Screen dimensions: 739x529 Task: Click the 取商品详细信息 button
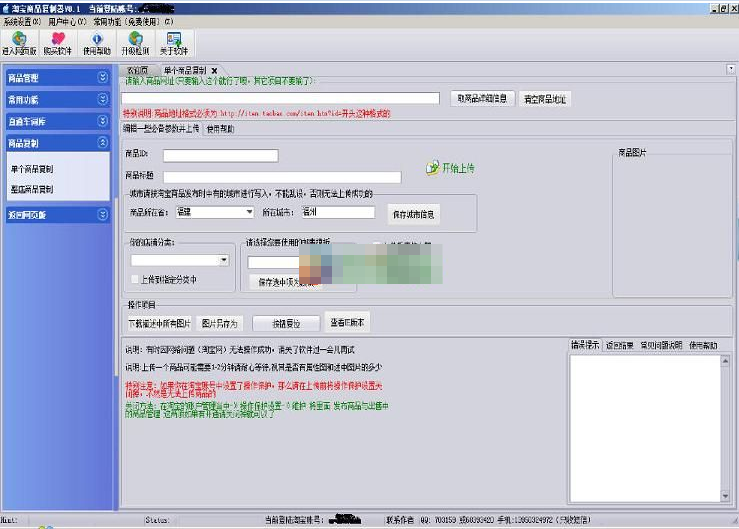pyautogui.click(x=485, y=98)
